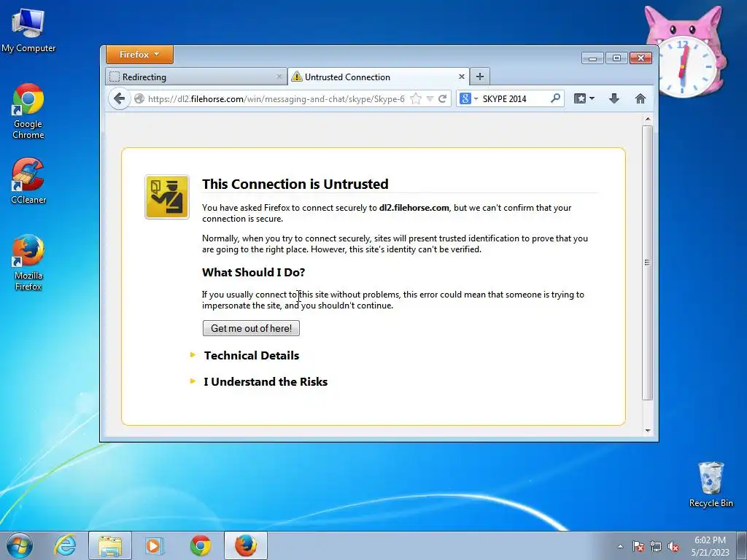747x560 pixels.
Task: Click the vertical scrollbar thumb
Action: click(648, 262)
